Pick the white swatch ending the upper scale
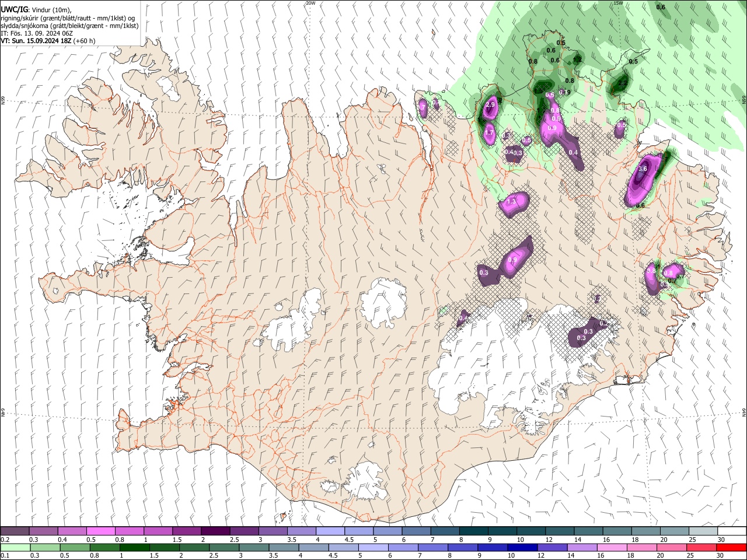Image resolution: width=747 pixels, height=560 pixels. (732, 531)
